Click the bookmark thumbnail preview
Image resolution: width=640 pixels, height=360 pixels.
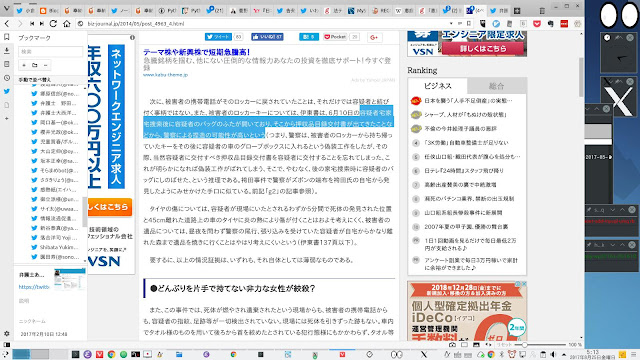coord(69,279)
